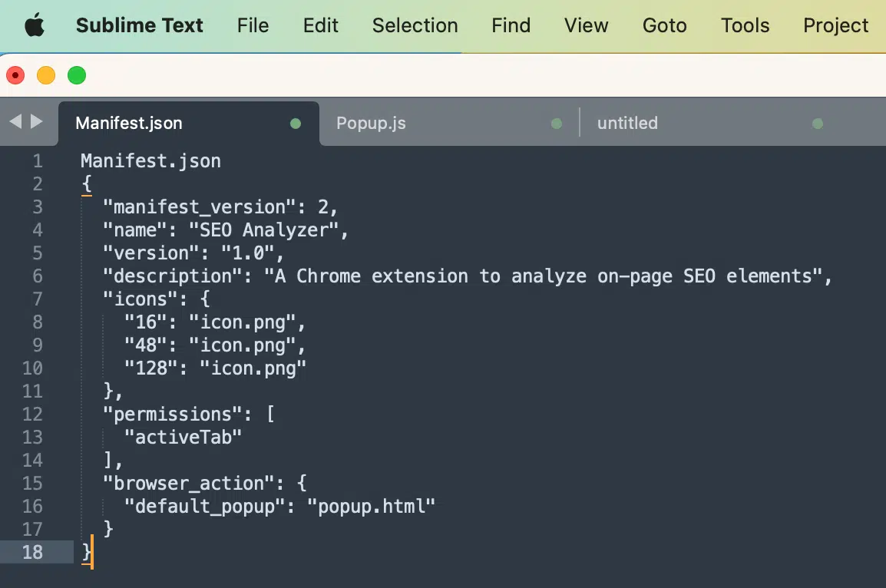
Task: Close the Manifest.json tab via unsaved dot
Action: click(296, 124)
